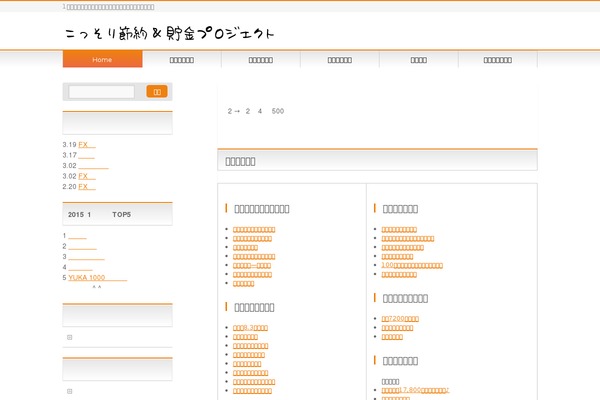Open the 3.02 FX entry link

pos(87,176)
